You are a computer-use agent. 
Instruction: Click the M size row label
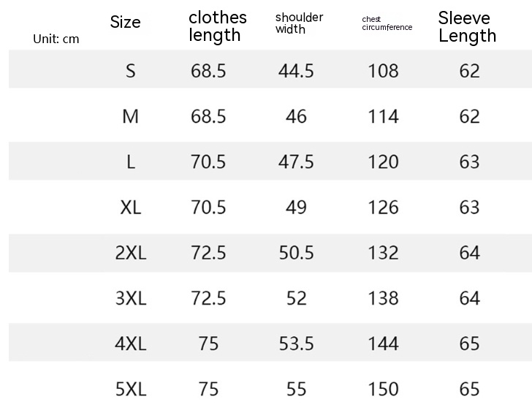[131, 116]
